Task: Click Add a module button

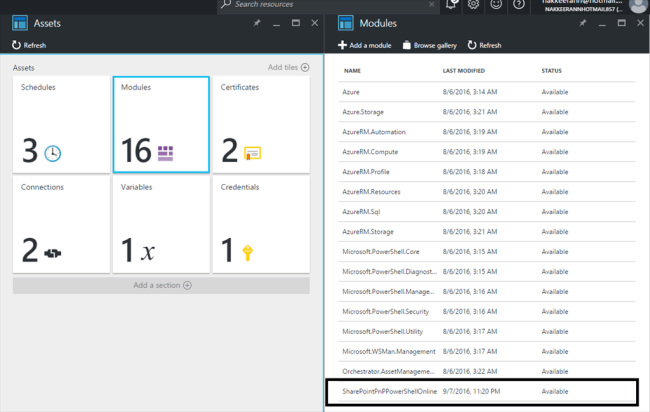Action: click(x=366, y=45)
